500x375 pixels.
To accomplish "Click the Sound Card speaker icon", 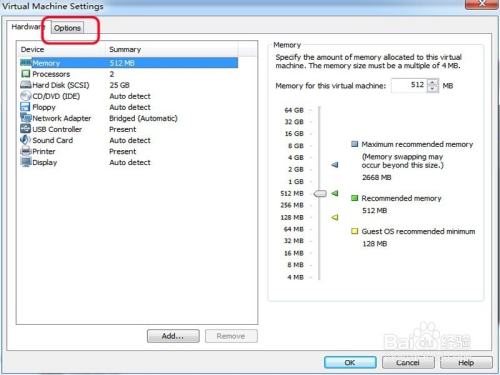I will click(25, 140).
